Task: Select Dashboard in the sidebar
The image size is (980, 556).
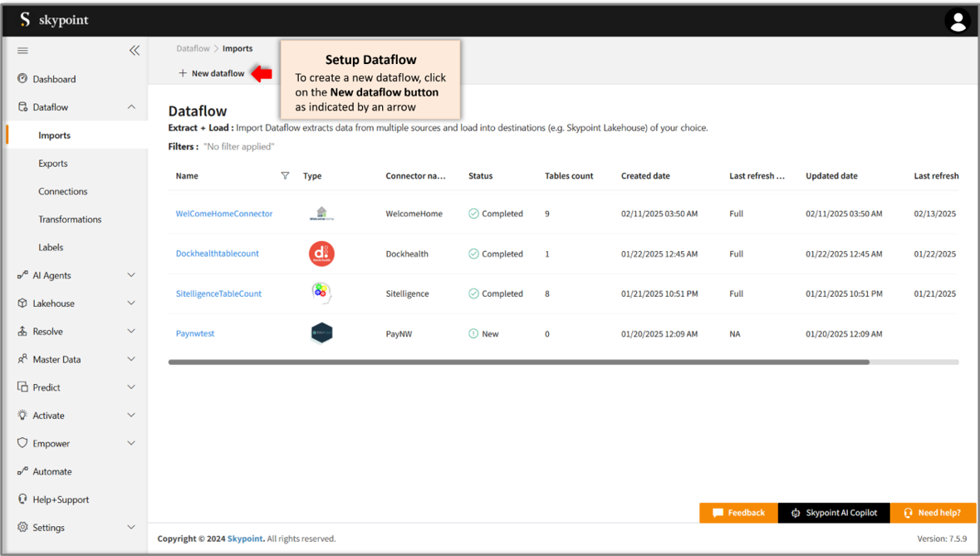Action: 54,79
